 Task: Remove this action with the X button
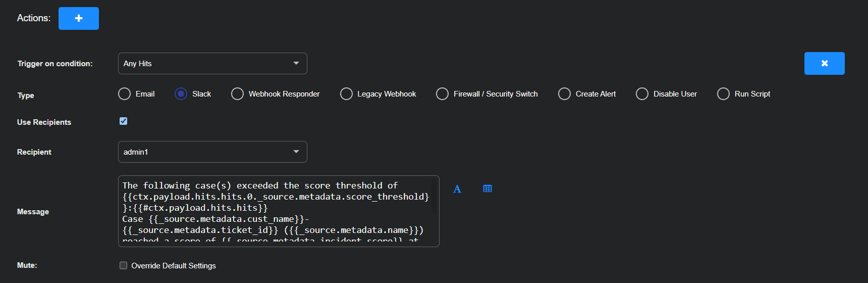[824, 64]
